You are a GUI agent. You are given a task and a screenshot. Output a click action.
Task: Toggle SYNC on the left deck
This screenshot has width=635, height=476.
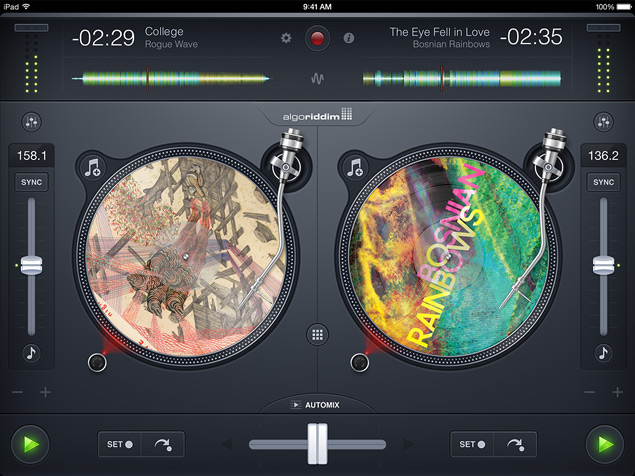pos(31,182)
